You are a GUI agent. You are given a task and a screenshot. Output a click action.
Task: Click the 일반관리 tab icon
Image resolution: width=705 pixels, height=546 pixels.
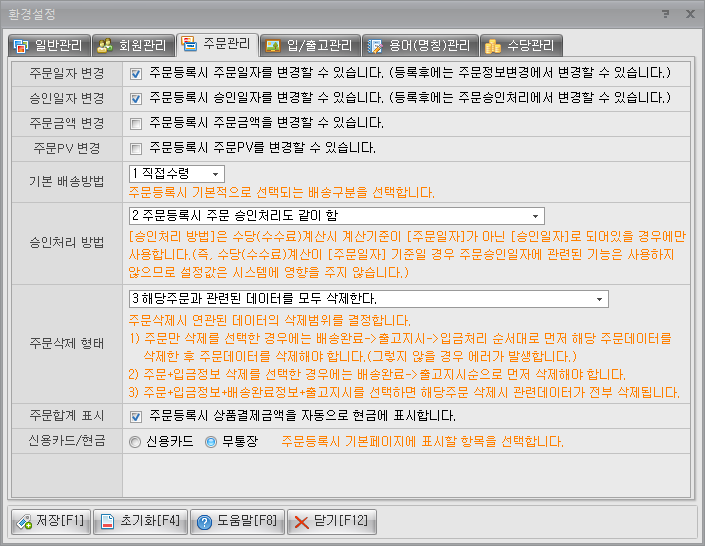pyautogui.click(x=21, y=46)
